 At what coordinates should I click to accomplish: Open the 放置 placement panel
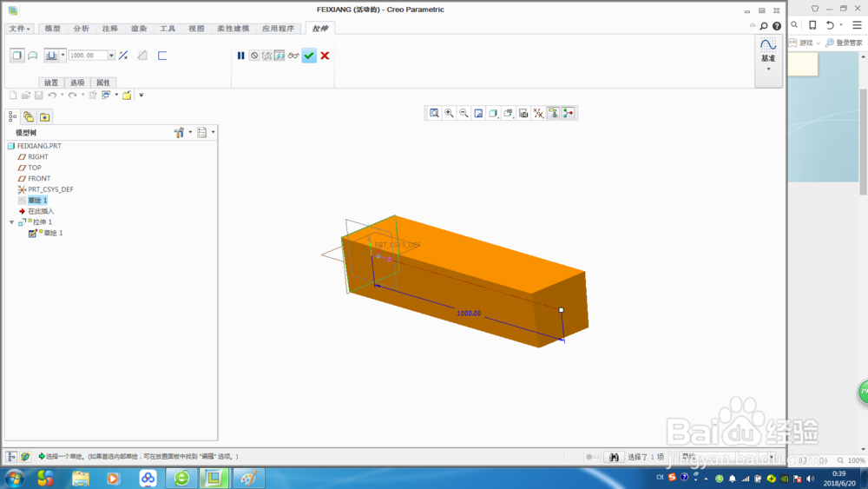(x=51, y=83)
